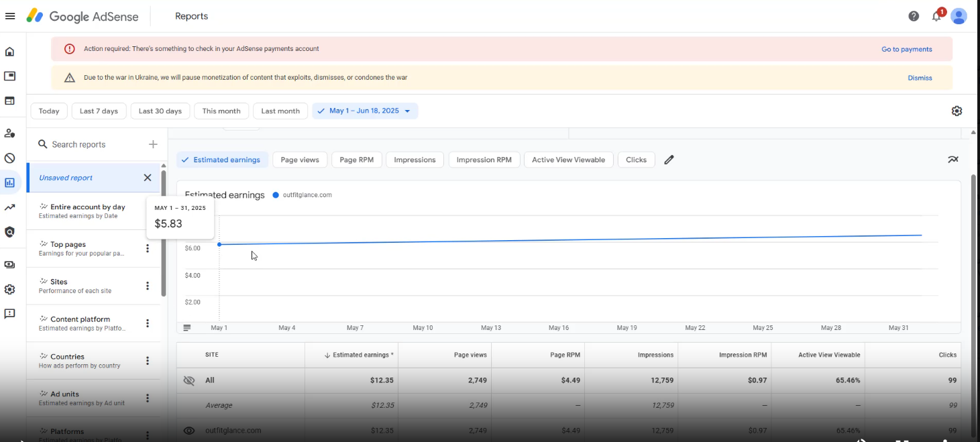Viewport: 980px width, 442px height.
Task: Open Account settings gear in sidebar
Action: (10, 289)
